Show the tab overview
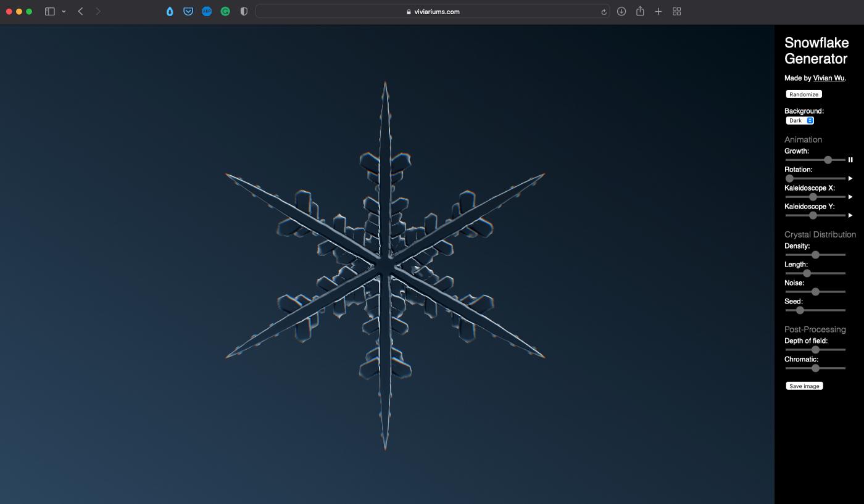This screenshot has width=864, height=504. (677, 11)
